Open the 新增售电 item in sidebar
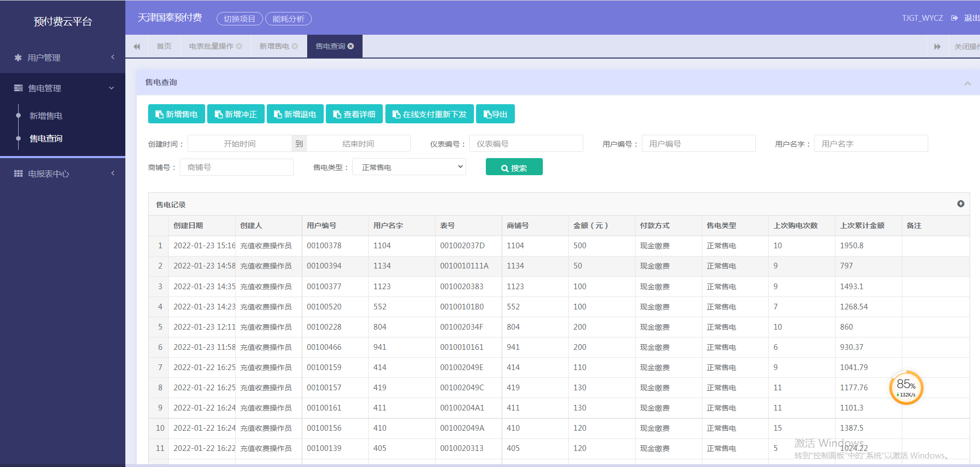 point(46,116)
